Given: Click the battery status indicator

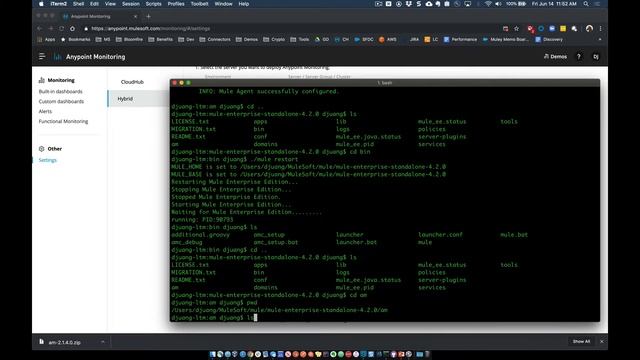Looking at the screenshot, I should (516, 4).
